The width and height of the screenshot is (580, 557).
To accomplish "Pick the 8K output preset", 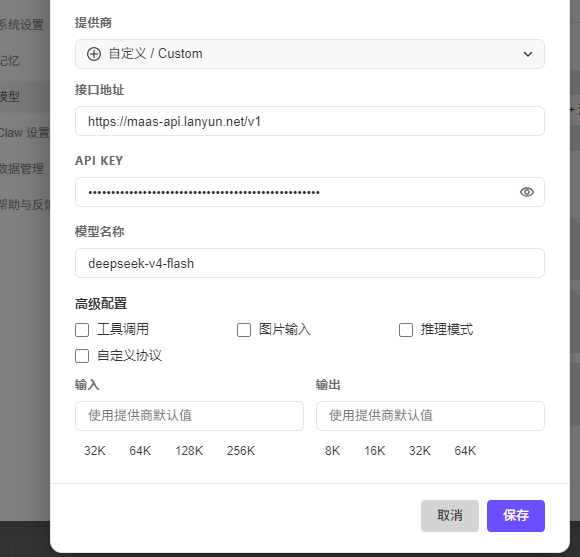I will tap(333, 451).
